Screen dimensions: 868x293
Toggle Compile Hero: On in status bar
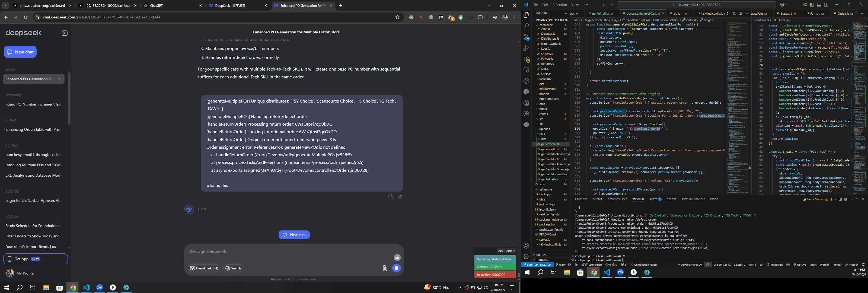pyautogui.click(x=690, y=265)
